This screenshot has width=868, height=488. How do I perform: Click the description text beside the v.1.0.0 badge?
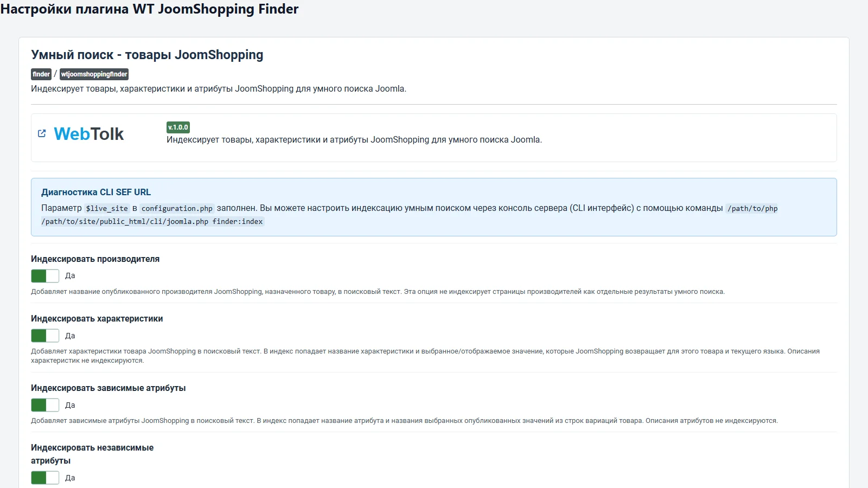pos(354,140)
